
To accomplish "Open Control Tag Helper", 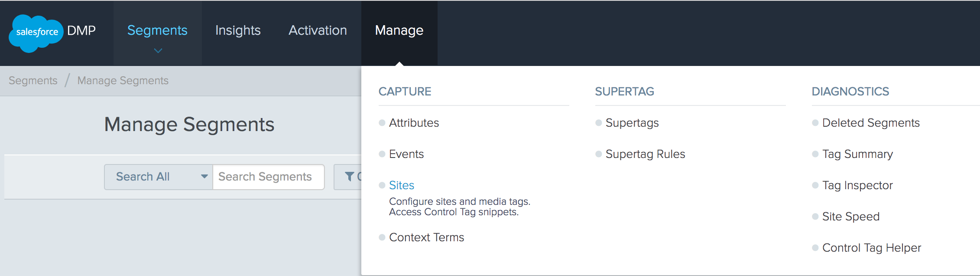I will pos(871,248).
